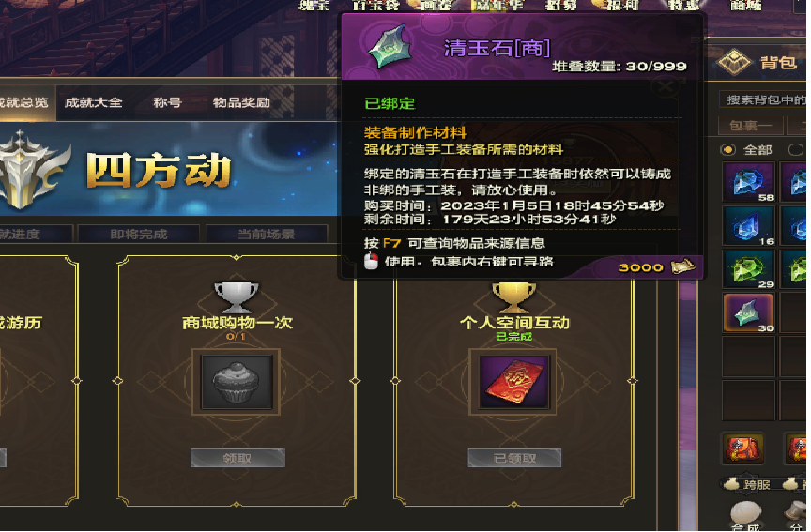Screen dimensions: 811x532
Task: Select the 包裹一 bag tab
Action: 751,126
